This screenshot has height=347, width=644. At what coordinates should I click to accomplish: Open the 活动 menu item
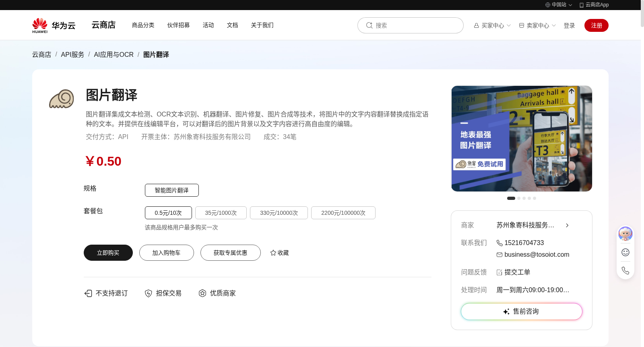(x=208, y=25)
